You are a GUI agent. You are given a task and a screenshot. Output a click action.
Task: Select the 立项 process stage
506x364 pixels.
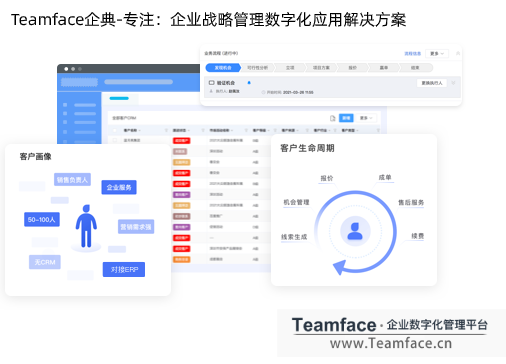pyautogui.click(x=290, y=68)
